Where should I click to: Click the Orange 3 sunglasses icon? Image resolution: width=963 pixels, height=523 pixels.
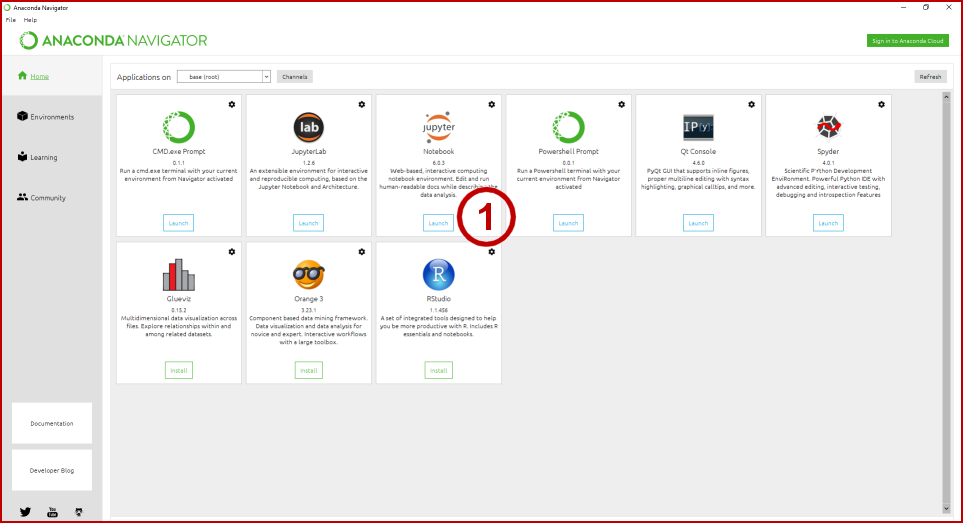tap(308, 274)
